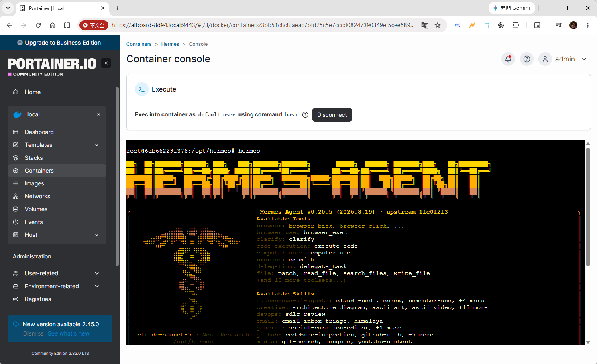Click the browser address bar URL

click(x=263, y=25)
